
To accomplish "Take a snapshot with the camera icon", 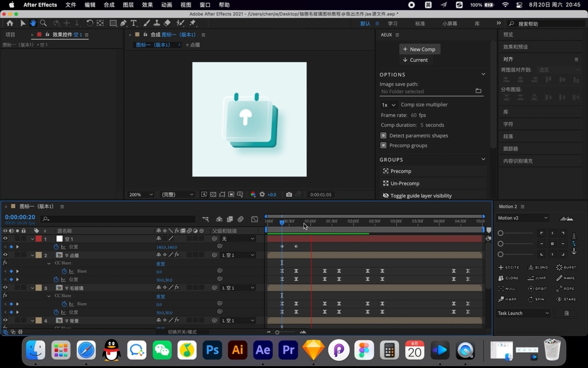I will (289, 194).
